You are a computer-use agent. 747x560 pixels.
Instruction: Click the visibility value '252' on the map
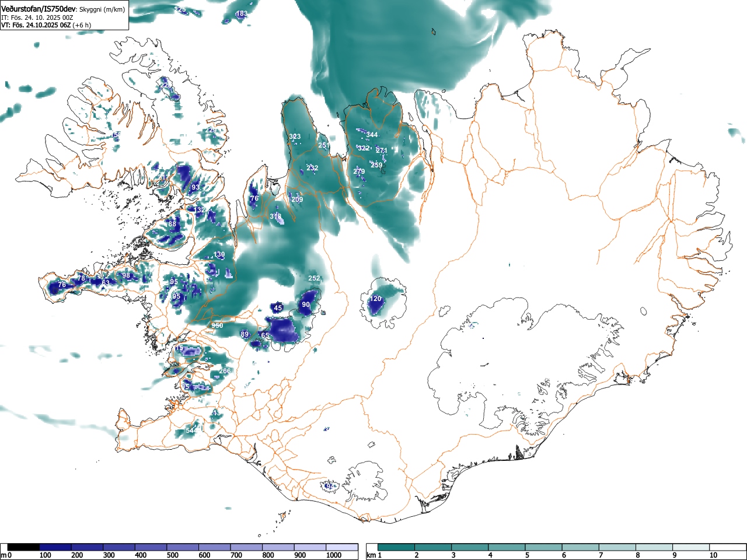click(314, 278)
